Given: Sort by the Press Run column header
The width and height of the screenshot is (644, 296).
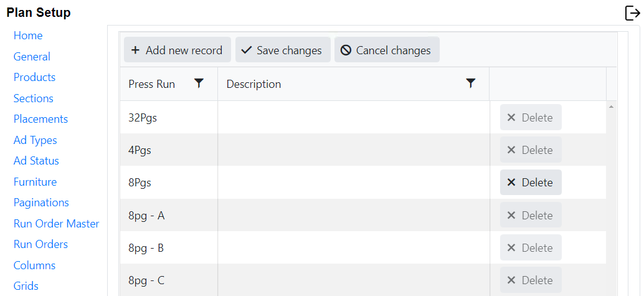Looking at the screenshot, I should (152, 84).
